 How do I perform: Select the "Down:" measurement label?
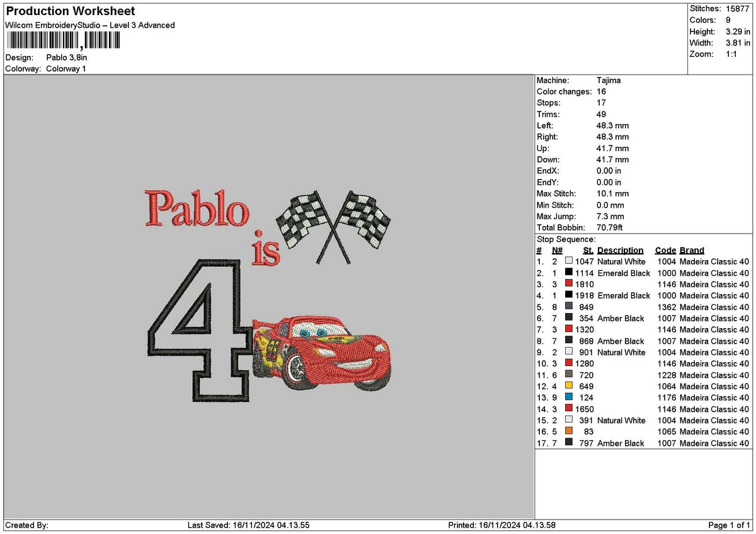point(548,160)
